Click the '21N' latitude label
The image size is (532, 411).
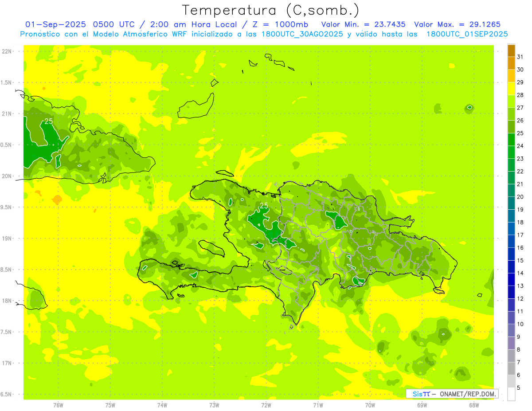point(7,114)
